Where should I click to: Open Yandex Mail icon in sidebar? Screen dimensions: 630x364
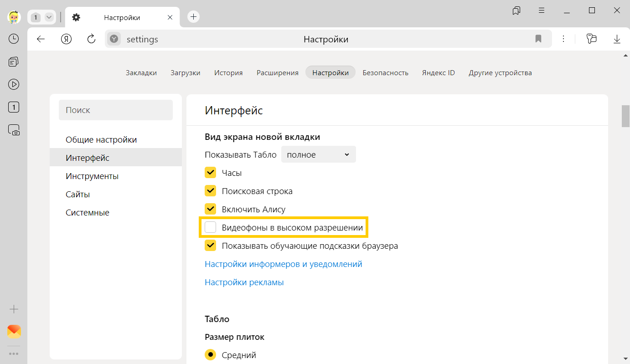coord(14,332)
